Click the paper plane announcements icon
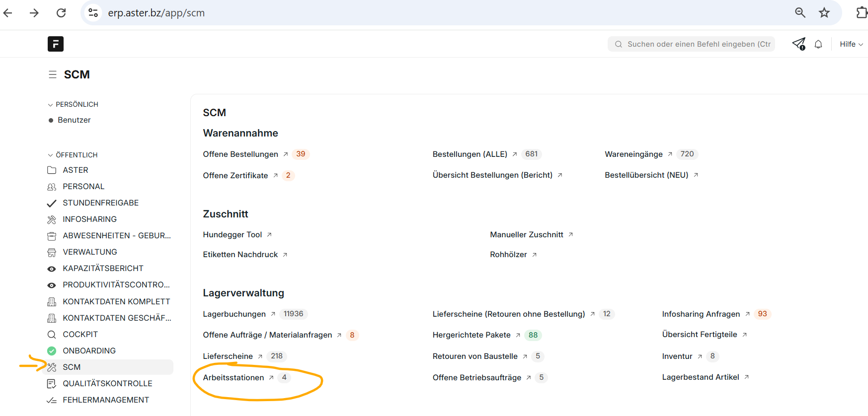The width and height of the screenshot is (868, 416). [x=798, y=44]
